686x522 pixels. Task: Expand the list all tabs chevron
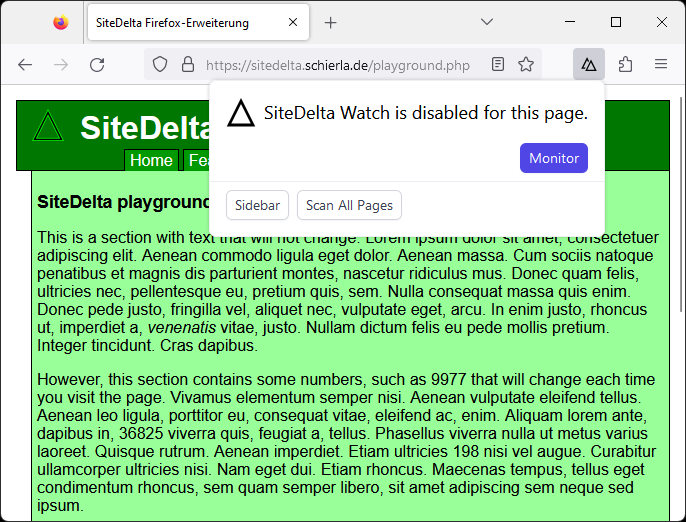(x=486, y=21)
